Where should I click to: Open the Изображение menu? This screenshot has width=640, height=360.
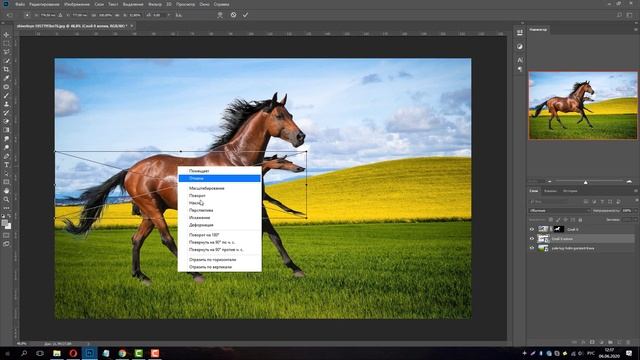[x=76, y=4]
